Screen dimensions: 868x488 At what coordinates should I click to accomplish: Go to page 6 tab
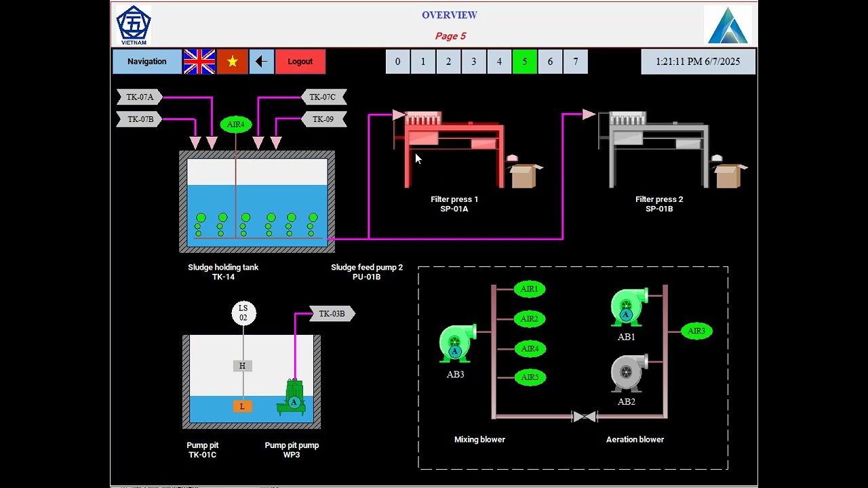coord(550,62)
